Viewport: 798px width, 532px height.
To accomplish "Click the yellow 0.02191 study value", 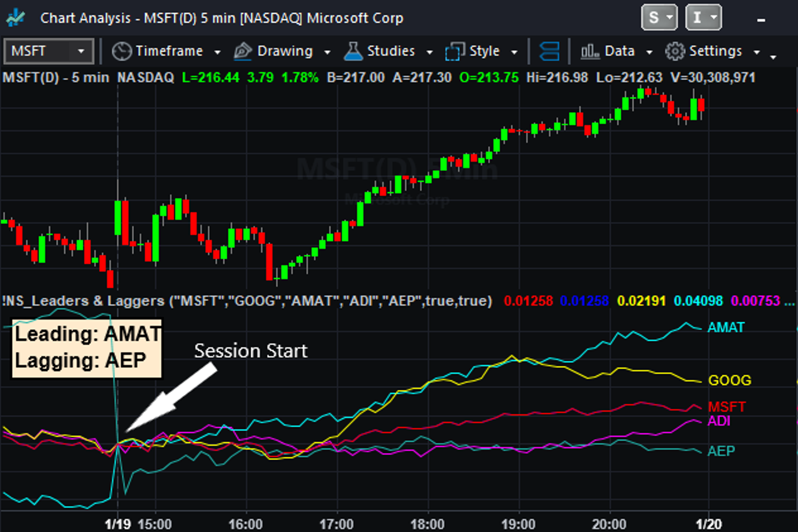I will pos(641,301).
